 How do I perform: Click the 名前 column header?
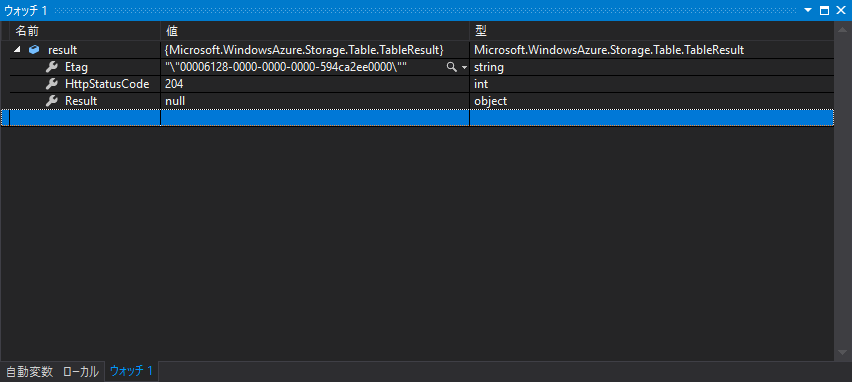(x=85, y=30)
